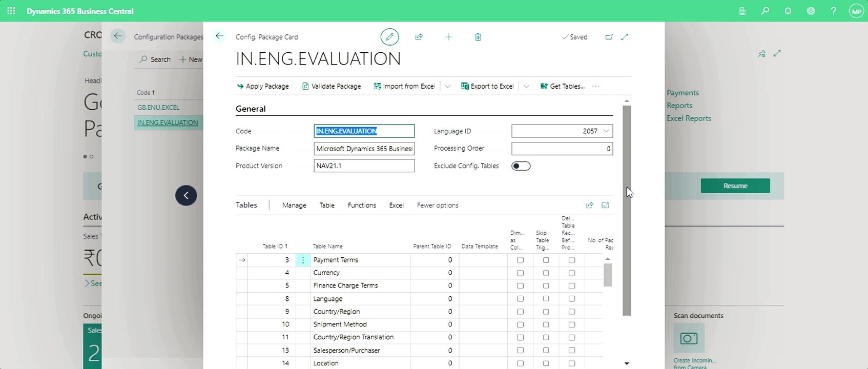
Task: Click the trash delete icon on card
Action: (478, 37)
